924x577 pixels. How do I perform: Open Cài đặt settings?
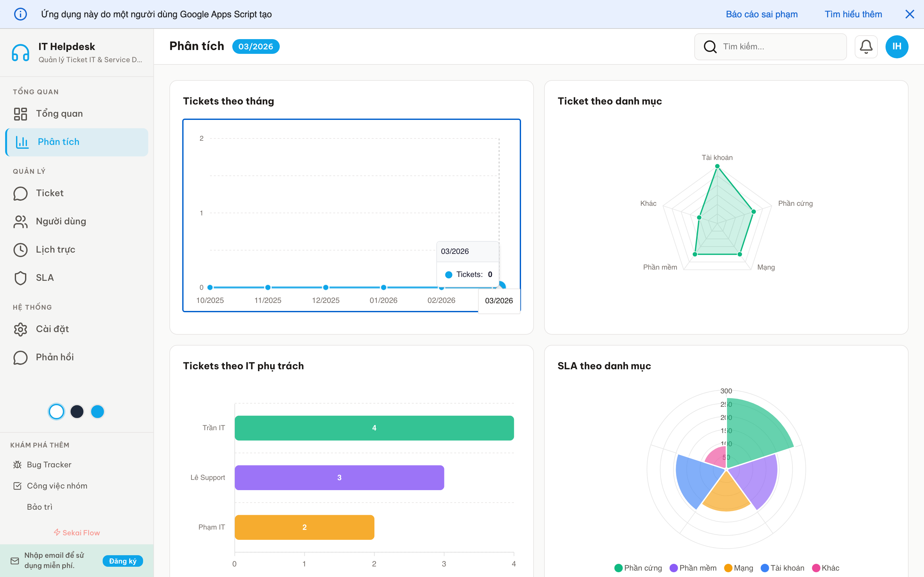pyautogui.click(x=20, y=329)
